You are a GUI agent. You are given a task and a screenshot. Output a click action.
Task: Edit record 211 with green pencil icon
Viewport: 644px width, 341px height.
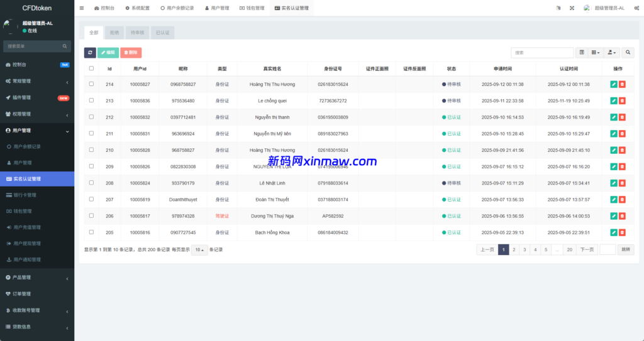(614, 133)
